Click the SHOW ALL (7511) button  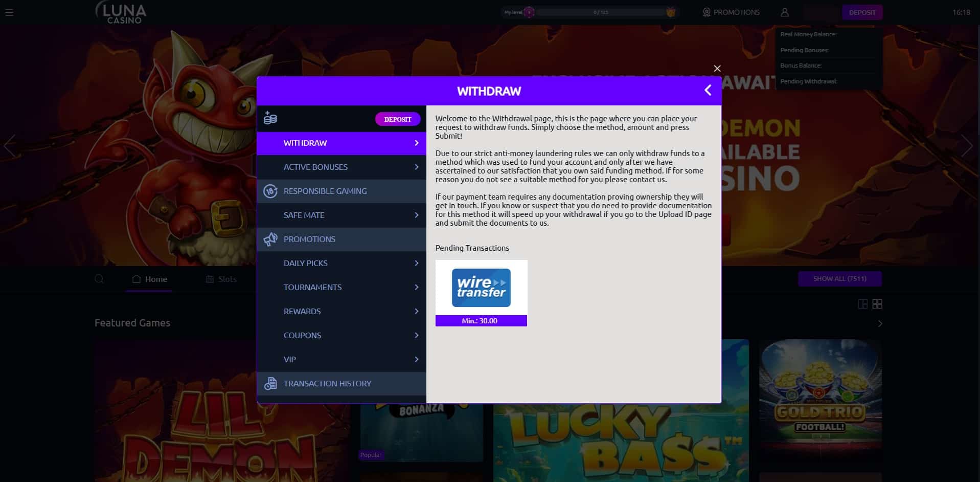(839, 279)
